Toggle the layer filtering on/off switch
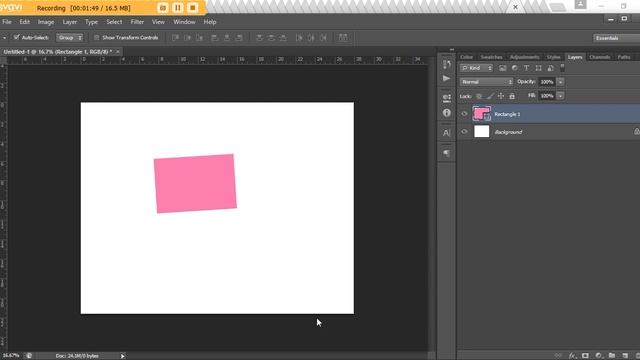The image size is (640, 360). click(x=562, y=67)
